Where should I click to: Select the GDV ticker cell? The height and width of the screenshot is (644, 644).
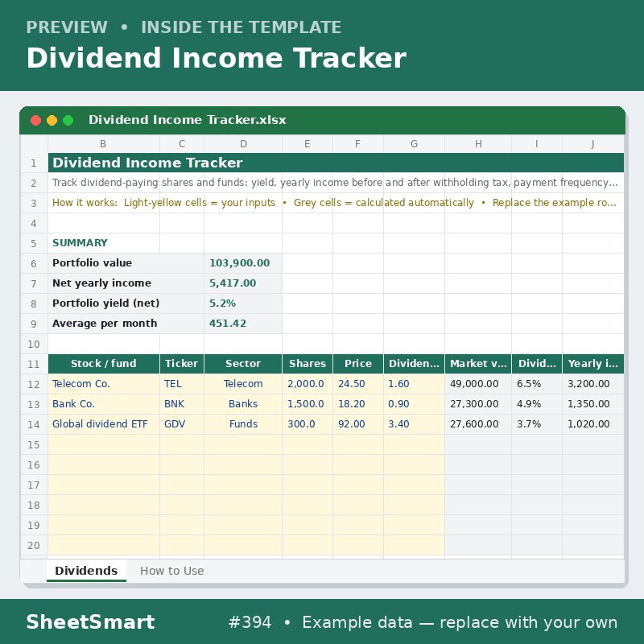[182, 424]
